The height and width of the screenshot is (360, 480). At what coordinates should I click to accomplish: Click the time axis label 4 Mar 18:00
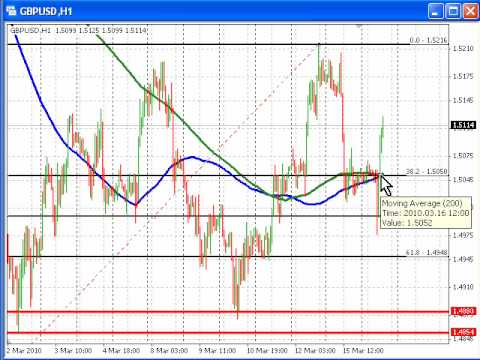[x=121, y=351]
